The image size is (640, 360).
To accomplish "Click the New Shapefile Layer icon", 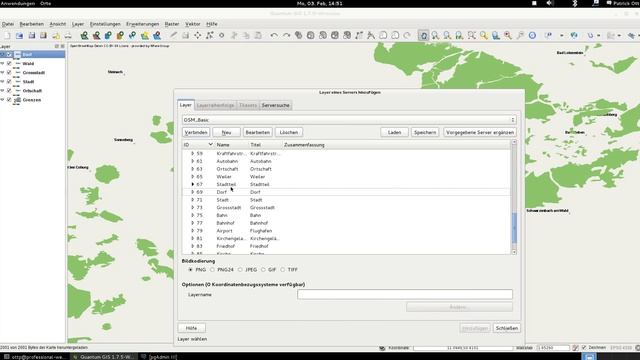I will point(144,36).
